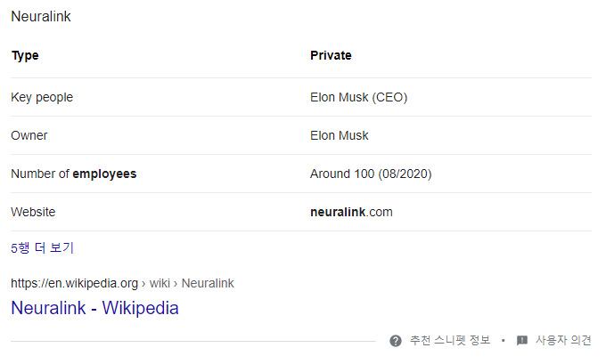The image size is (606, 364).
Task: Click the Key people row label
Action: click(x=42, y=97)
